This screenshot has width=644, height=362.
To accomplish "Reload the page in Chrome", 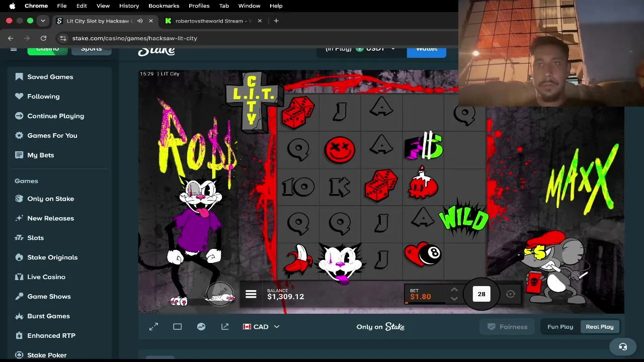I will coord(43,38).
